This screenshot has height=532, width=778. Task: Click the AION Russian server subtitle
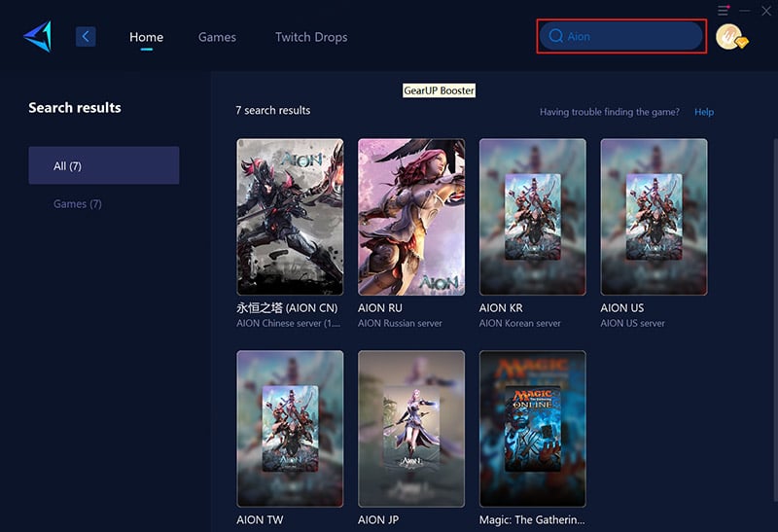point(400,324)
